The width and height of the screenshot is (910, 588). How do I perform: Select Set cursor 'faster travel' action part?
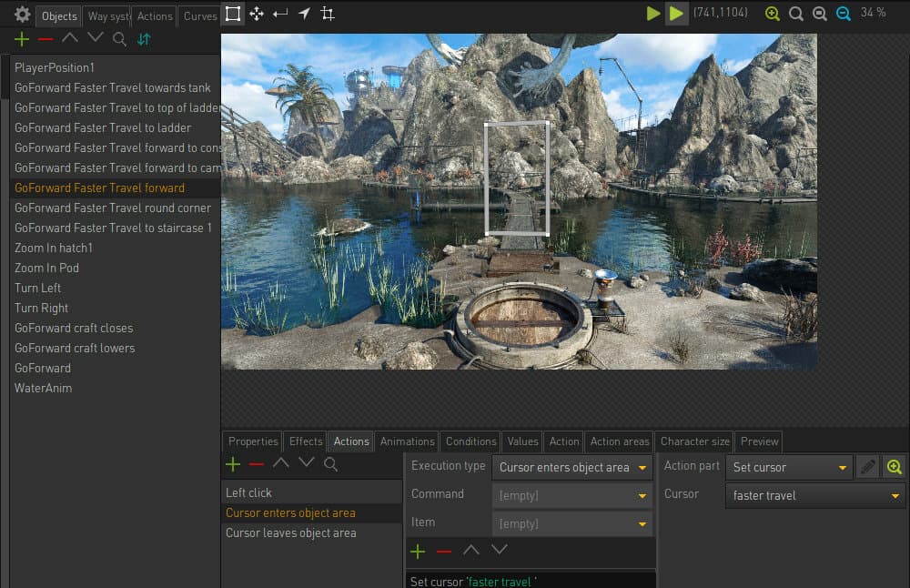tap(531, 581)
